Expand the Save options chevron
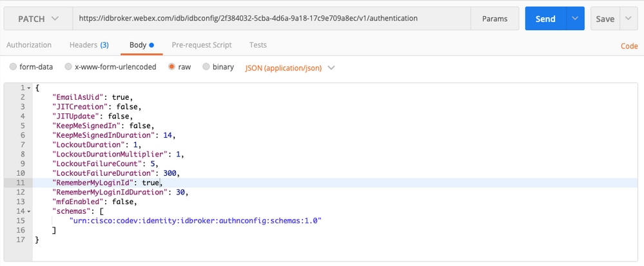 (629, 19)
